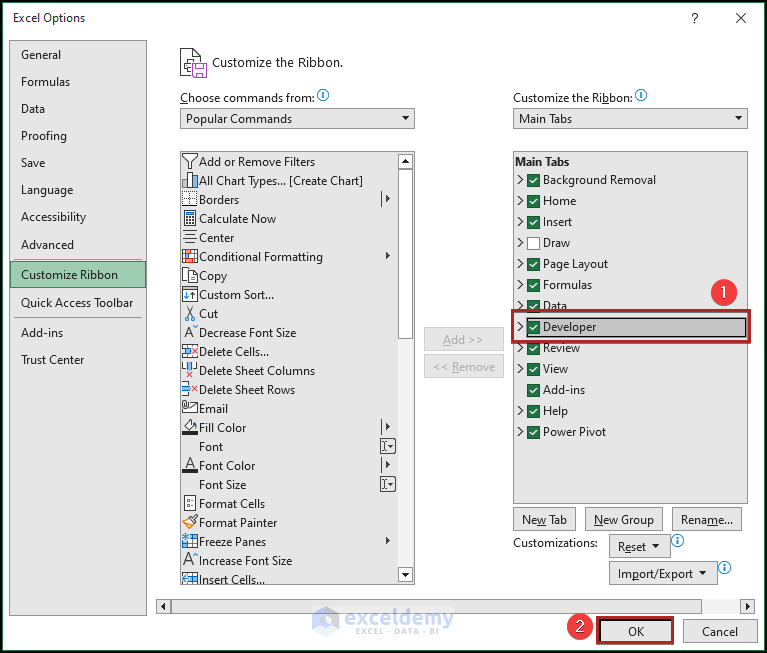Expand the Formulas tab tree node
Viewport: 767px width, 653px height.
coord(520,285)
